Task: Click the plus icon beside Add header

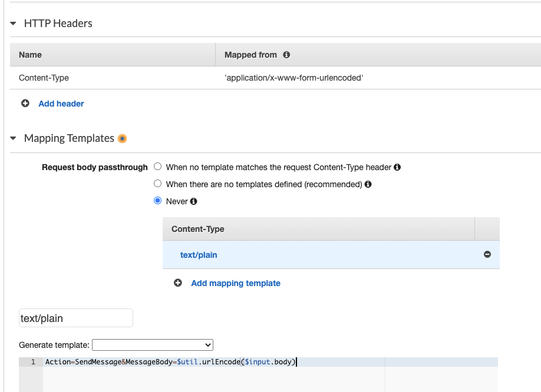Action: click(25, 103)
